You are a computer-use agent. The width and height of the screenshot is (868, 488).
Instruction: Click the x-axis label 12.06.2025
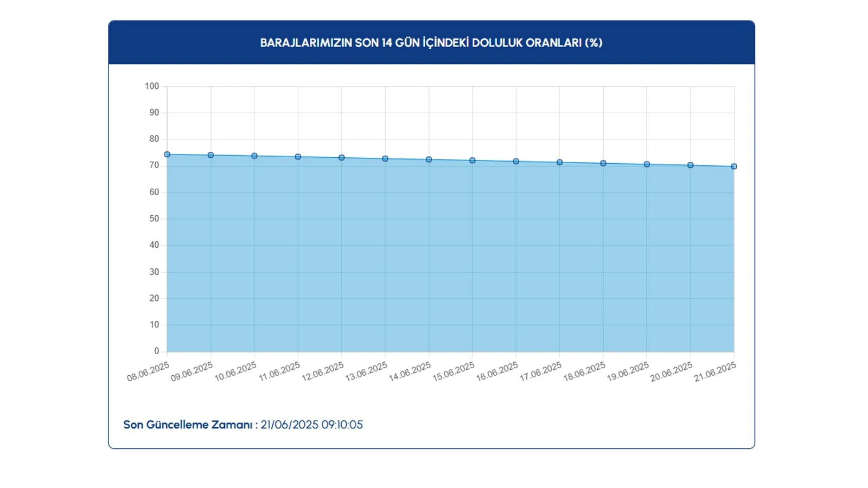tap(323, 372)
